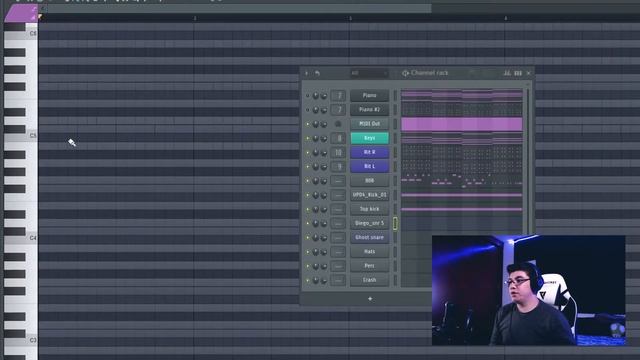Click the purple piano roll corner tab
The width and height of the screenshot is (640, 360).
click(21, 13)
